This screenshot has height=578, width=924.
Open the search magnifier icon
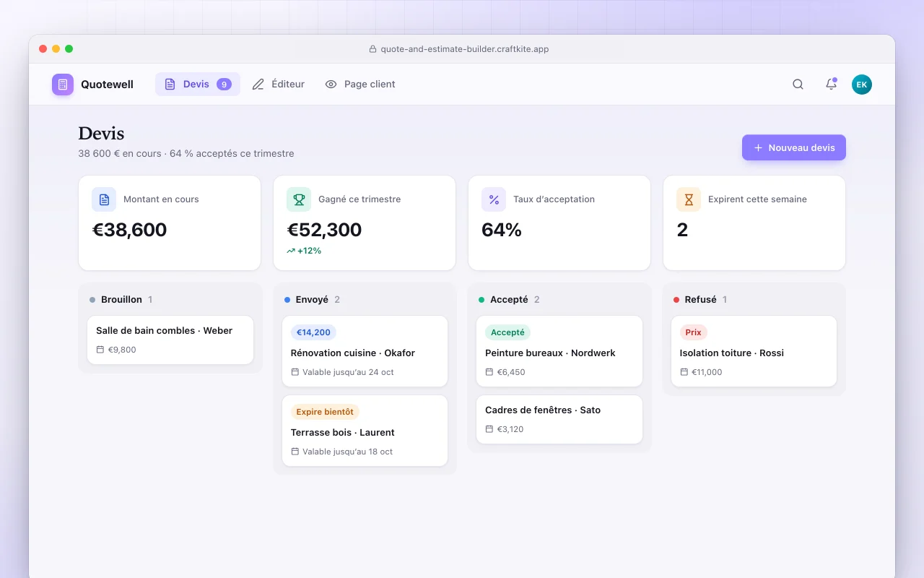tap(798, 85)
